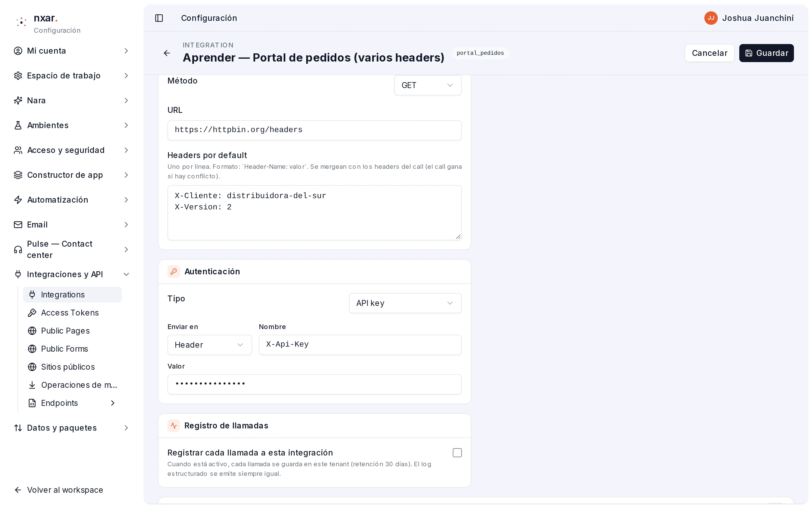This screenshot has height=508, width=812.
Task: Open Public Forms menu item
Action: point(72,349)
